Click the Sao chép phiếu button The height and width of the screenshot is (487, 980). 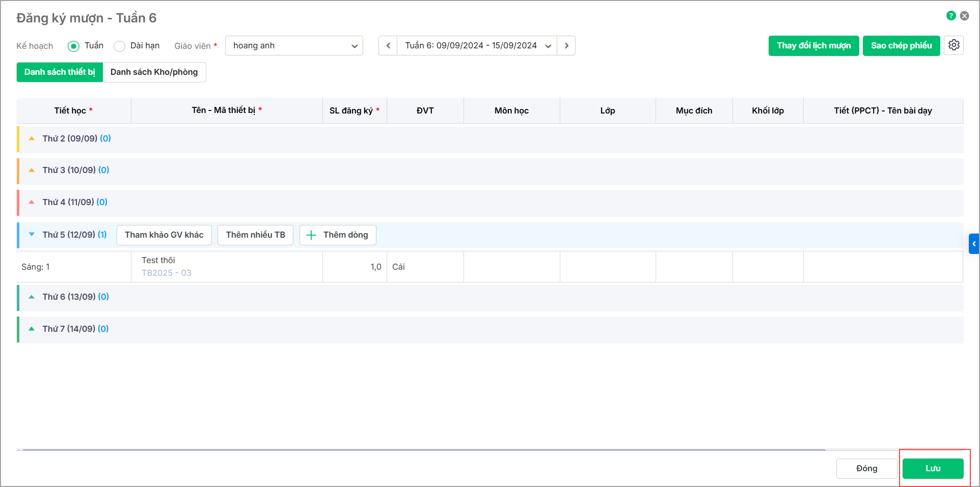pyautogui.click(x=901, y=46)
